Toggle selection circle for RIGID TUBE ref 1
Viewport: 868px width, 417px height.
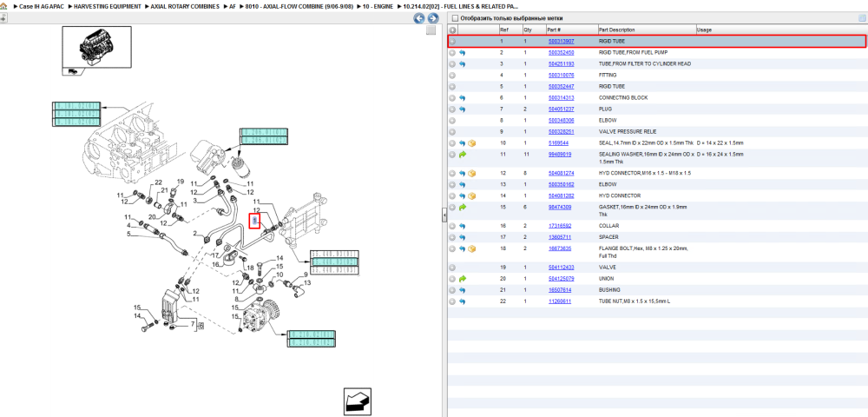(x=452, y=42)
